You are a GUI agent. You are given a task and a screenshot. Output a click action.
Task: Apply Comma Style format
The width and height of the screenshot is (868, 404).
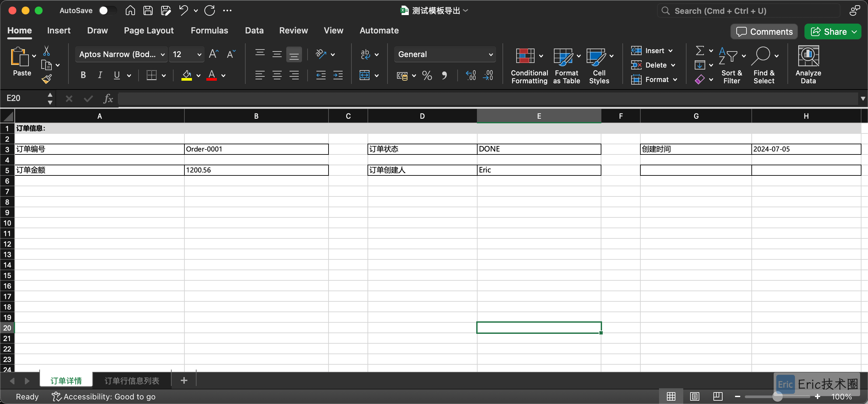[x=444, y=75]
